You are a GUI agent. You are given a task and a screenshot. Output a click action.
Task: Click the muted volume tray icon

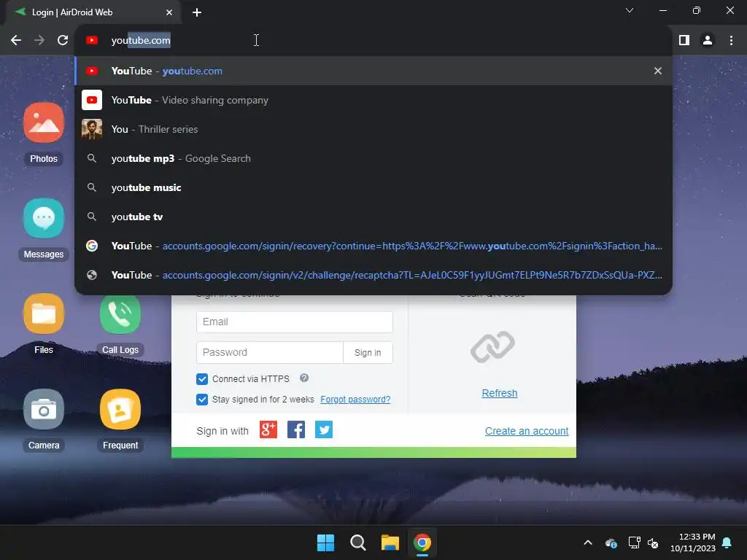click(653, 542)
